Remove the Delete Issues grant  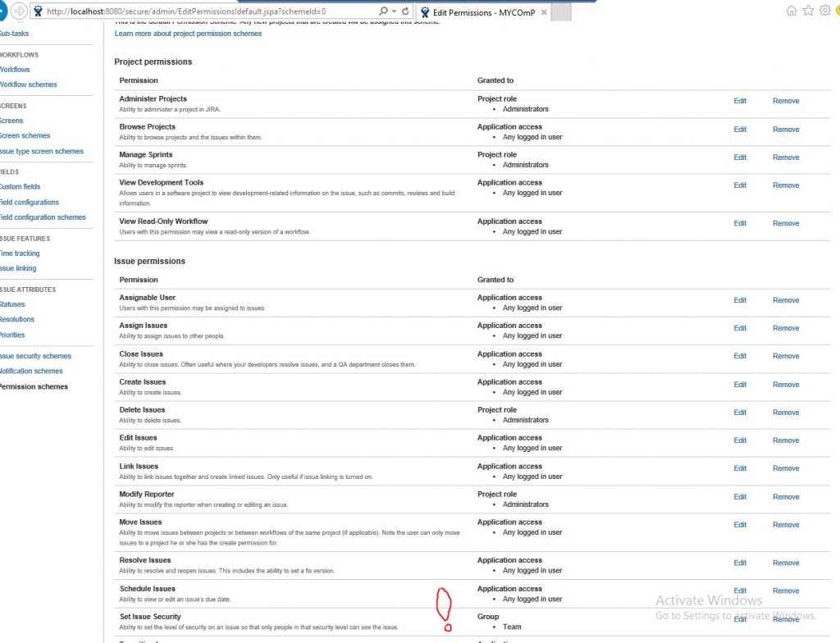point(786,412)
